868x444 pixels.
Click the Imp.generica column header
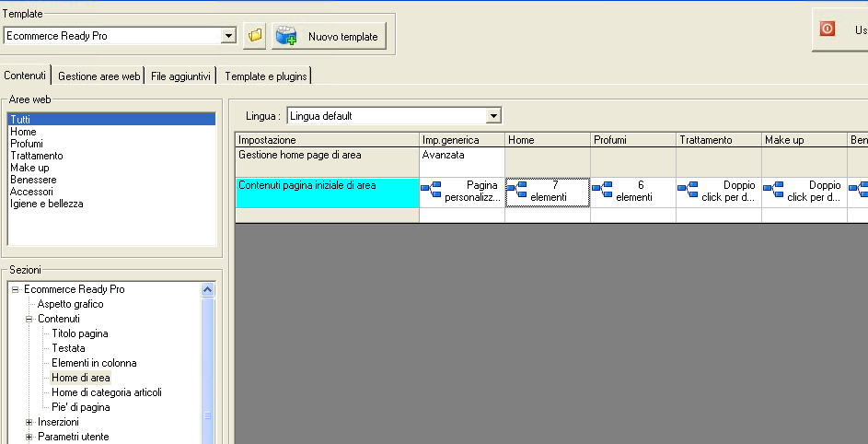point(462,140)
